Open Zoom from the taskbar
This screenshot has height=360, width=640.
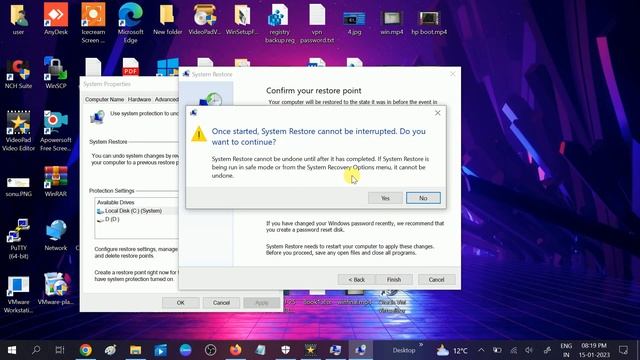click(185, 350)
